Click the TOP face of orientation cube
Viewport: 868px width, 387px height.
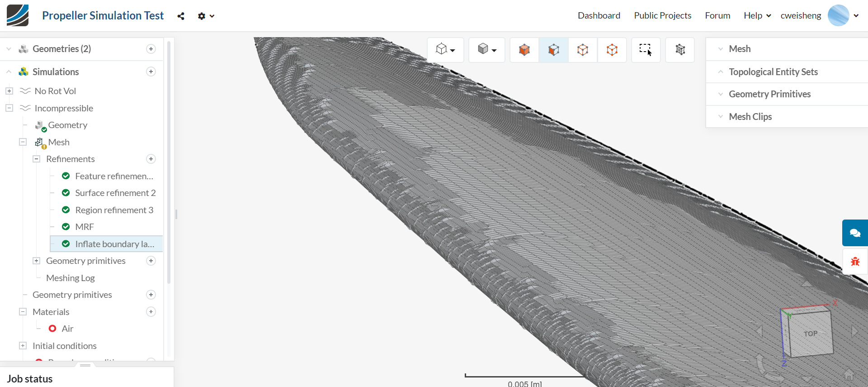[x=811, y=334]
